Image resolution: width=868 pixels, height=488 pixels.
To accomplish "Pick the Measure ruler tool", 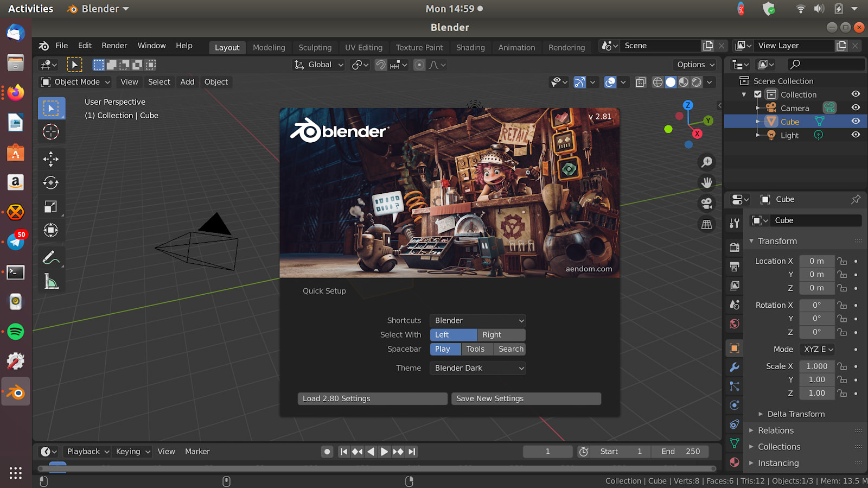I will 51,282.
